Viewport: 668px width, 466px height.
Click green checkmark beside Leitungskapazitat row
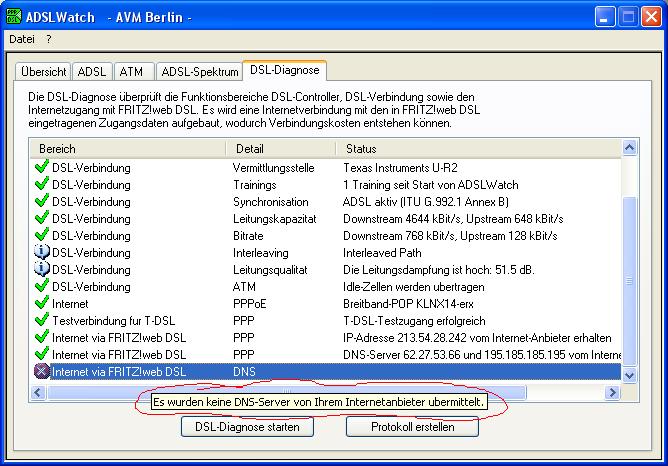coord(41,218)
